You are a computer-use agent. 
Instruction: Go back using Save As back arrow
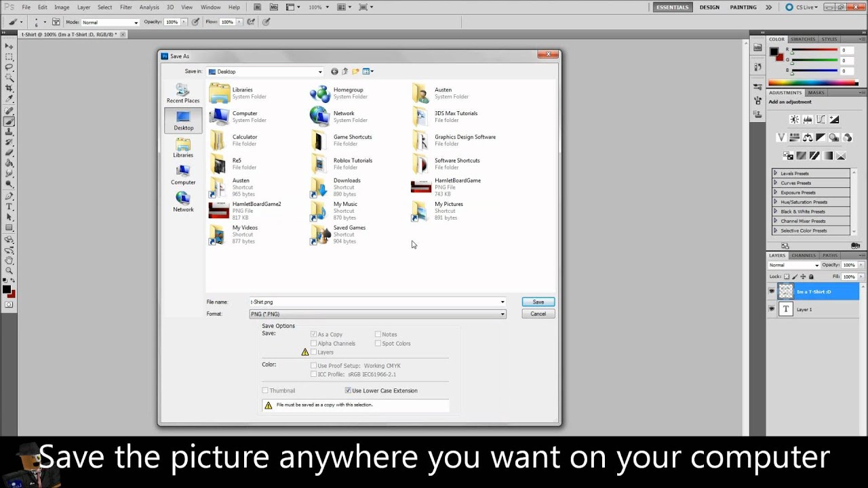point(334,71)
